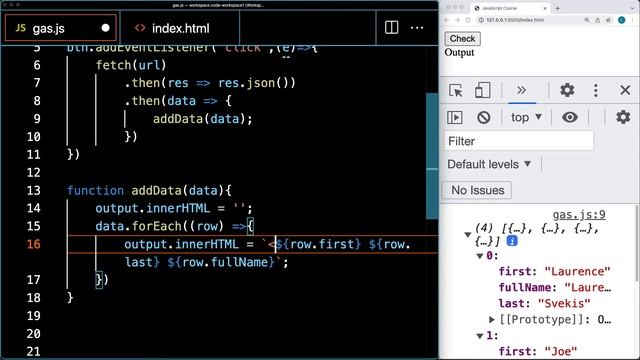Click the DevTools console scrollbar
Image resolution: width=640 pixels, height=360 pixels.
pos(637,243)
